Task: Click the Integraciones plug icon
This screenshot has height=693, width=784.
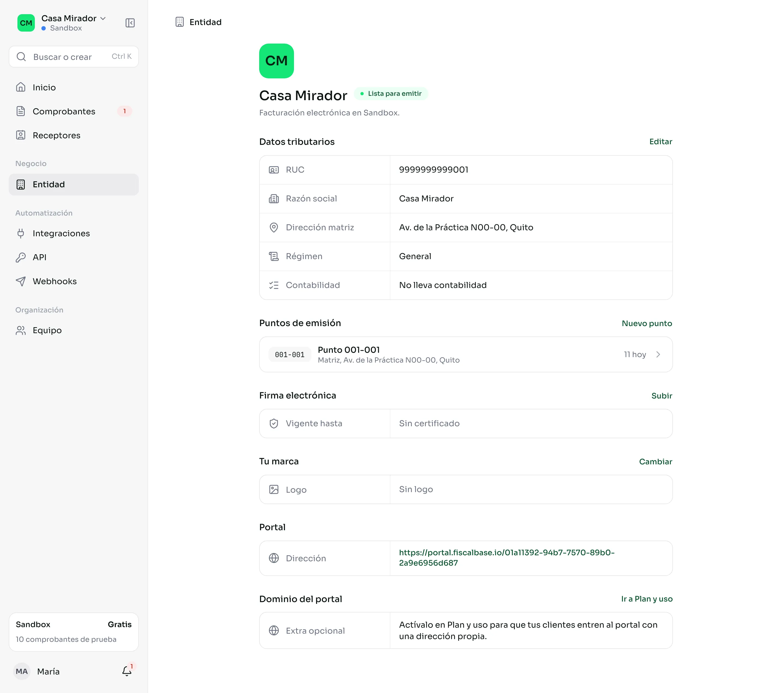Action: point(21,233)
